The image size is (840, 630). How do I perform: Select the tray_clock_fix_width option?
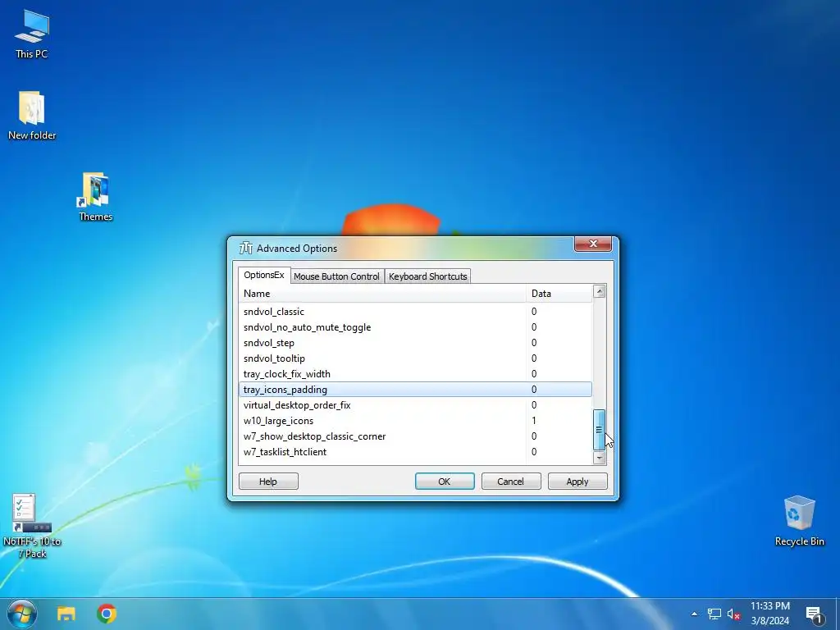[416, 373]
